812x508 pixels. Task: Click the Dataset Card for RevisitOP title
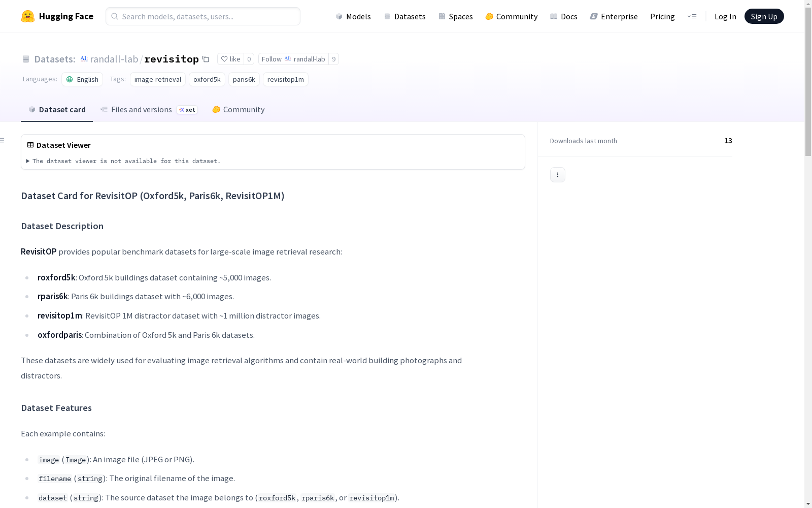point(153,196)
